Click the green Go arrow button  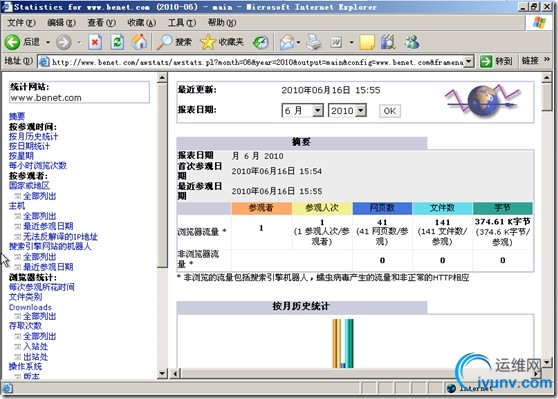[486, 61]
